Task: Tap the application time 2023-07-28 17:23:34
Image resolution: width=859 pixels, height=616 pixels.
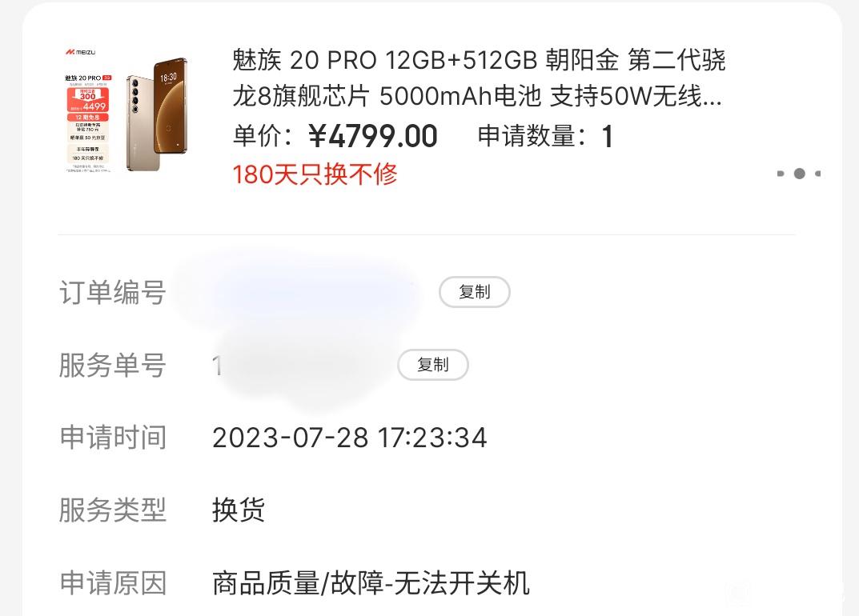Action: [350, 438]
